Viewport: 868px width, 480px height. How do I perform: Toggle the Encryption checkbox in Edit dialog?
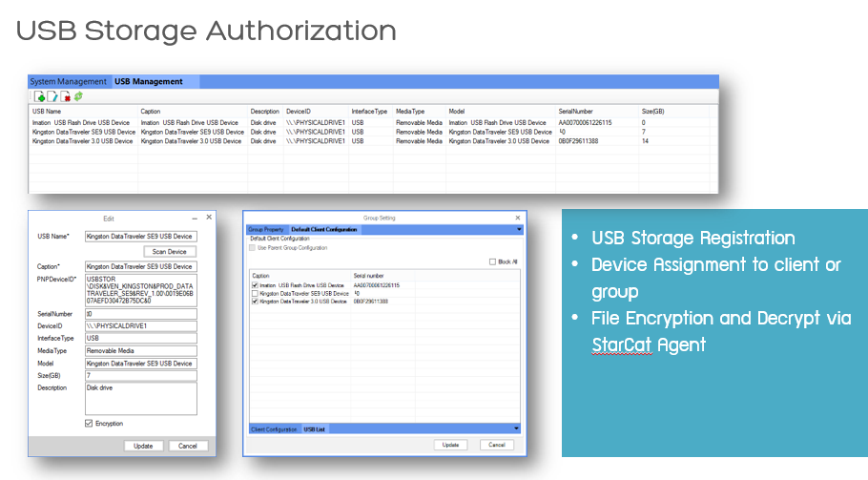pos(89,424)
